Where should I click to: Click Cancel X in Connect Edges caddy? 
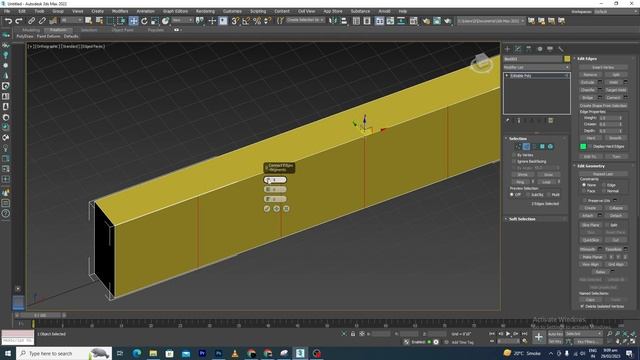pyautogui.click(x=286, y=209)
